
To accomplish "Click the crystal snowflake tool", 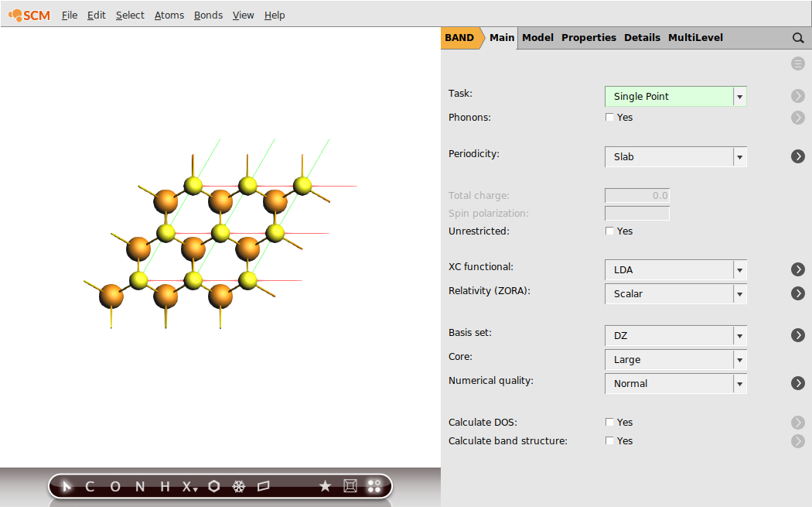I will click(x=238, y=487).
